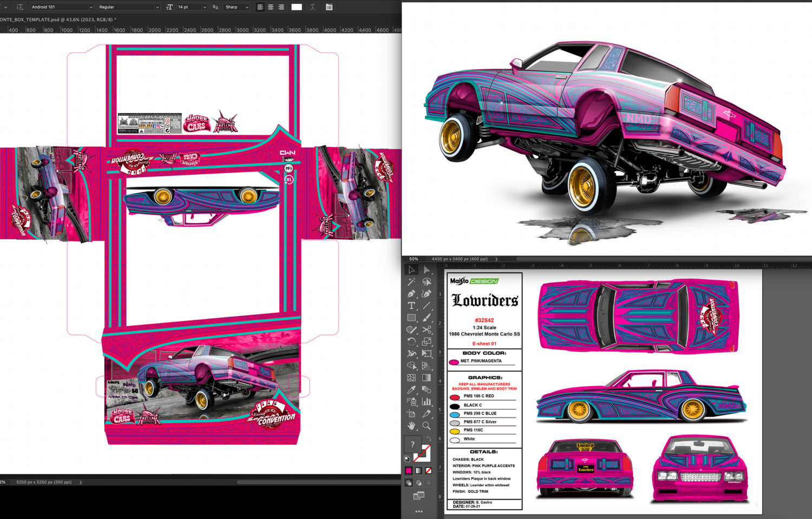Enable Draw Normal mode
Viewport: 812px width, 519px height.
point(409,483)
